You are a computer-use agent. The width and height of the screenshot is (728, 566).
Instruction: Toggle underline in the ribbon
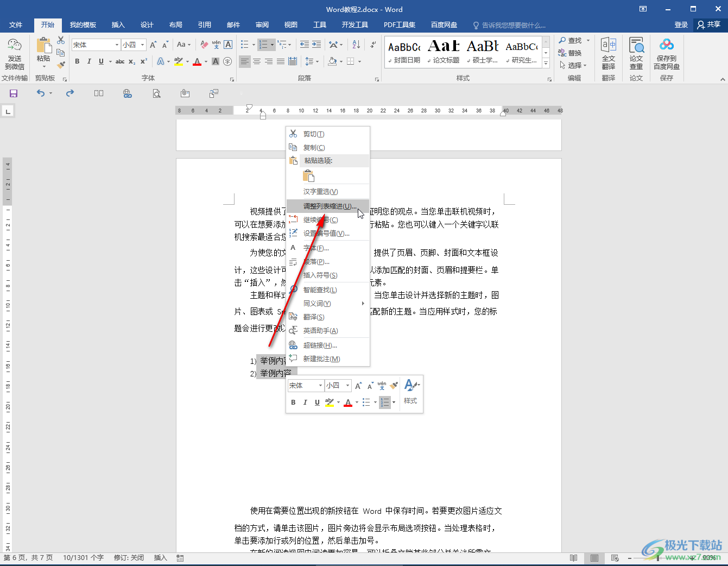(x=101, y=61)
